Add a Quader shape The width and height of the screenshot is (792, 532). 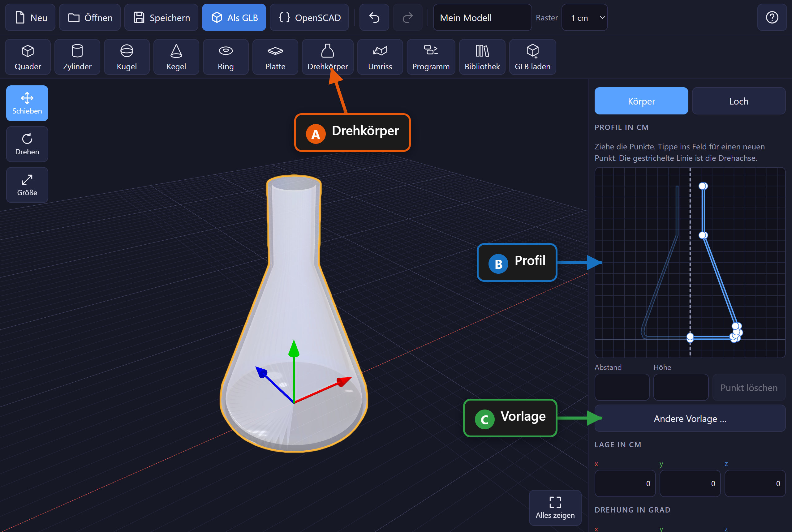tap(28, 57)
